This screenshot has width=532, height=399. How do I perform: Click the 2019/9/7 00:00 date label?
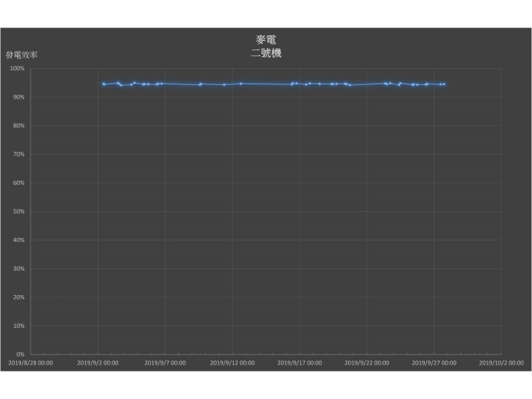(165, 363)
